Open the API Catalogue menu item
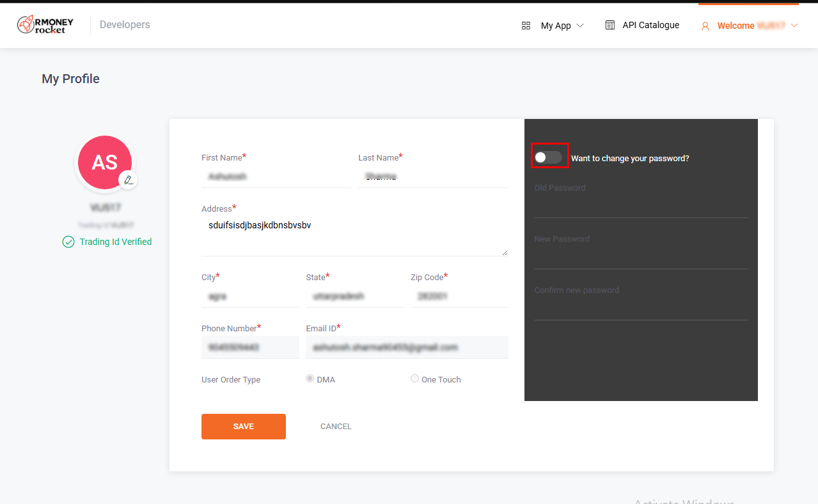This screenshot has width=818, height=504. pyautogui.click(x=650, y=25)
